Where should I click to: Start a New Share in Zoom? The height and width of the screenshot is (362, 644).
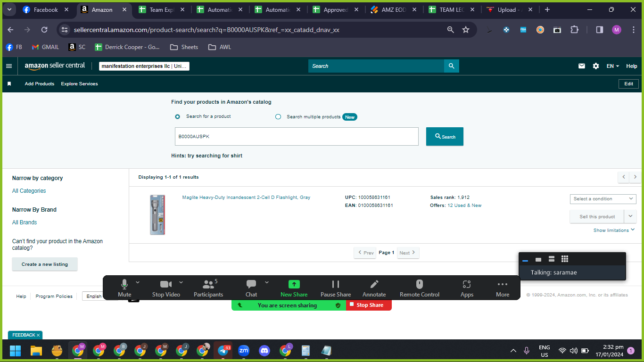(294, 288)
